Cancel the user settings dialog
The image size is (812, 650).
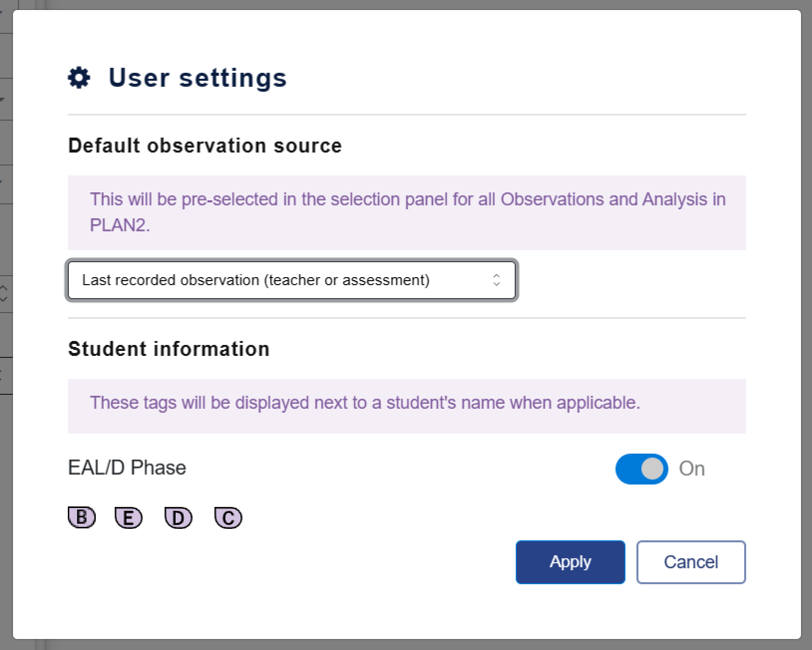click(691, 562)
